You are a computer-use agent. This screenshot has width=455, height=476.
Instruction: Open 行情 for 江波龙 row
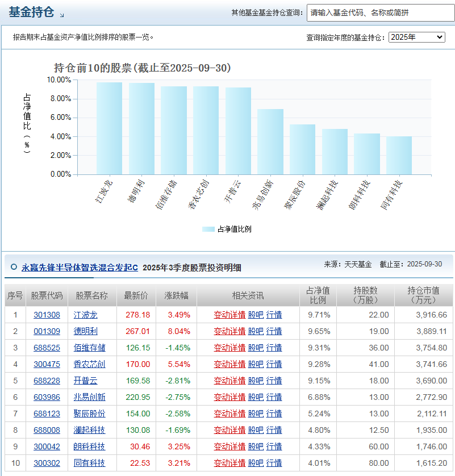(274, 315)
